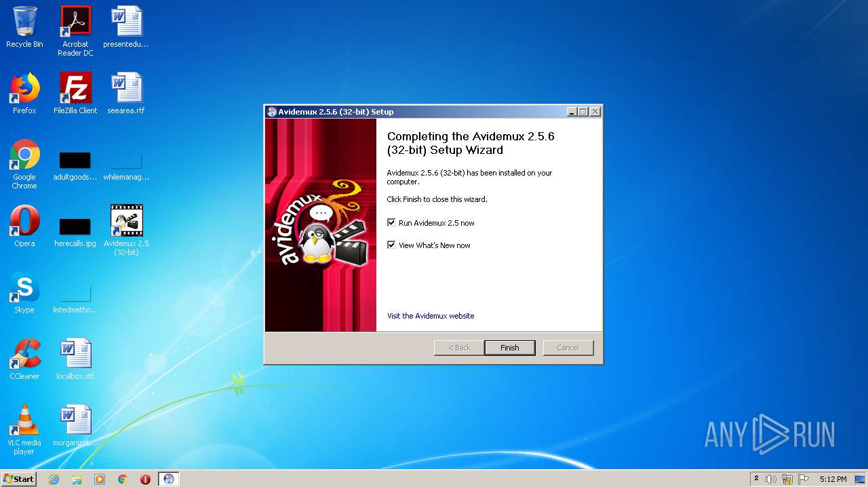Select the Avidemux Setup taskbar button
Screen dimensions: 868x488
point(169,479)
